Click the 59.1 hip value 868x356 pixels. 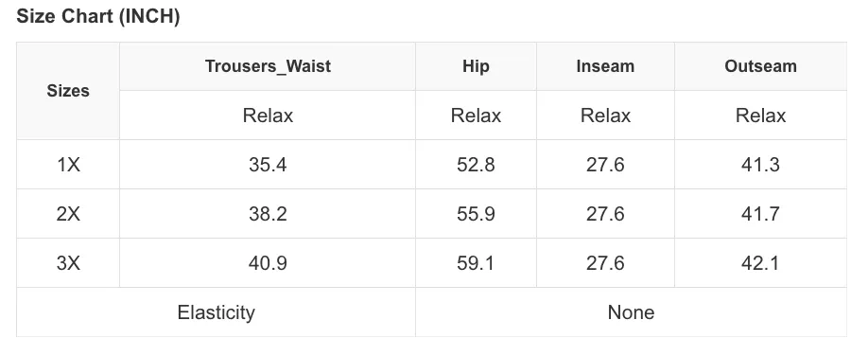coord(476,263)
